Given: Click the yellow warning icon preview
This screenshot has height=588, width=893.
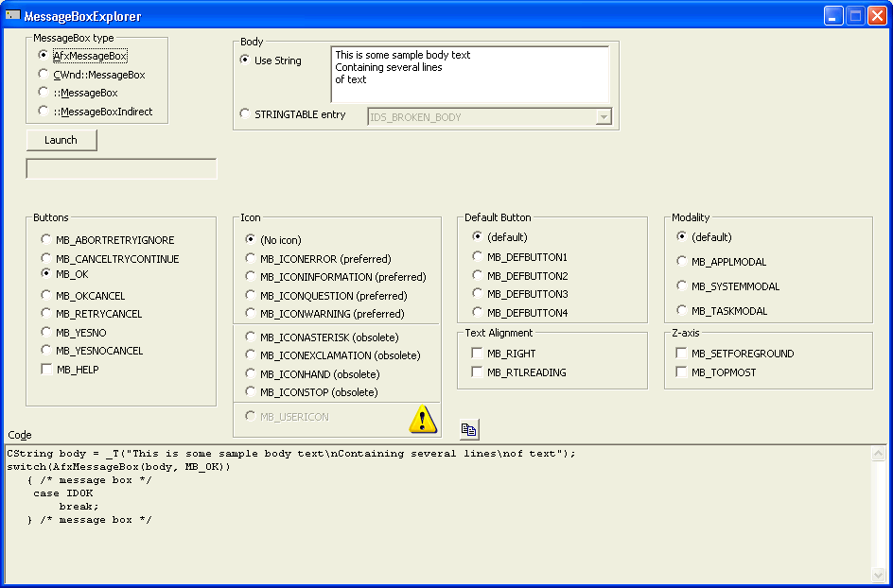Looking at the screenshot, I should tap(423, 419).
